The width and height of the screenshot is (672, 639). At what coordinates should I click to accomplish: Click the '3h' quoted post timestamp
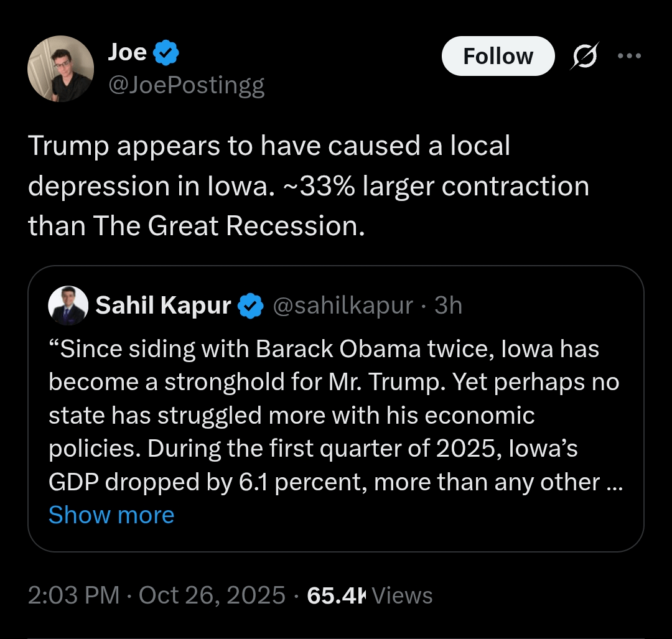[448, 306]
